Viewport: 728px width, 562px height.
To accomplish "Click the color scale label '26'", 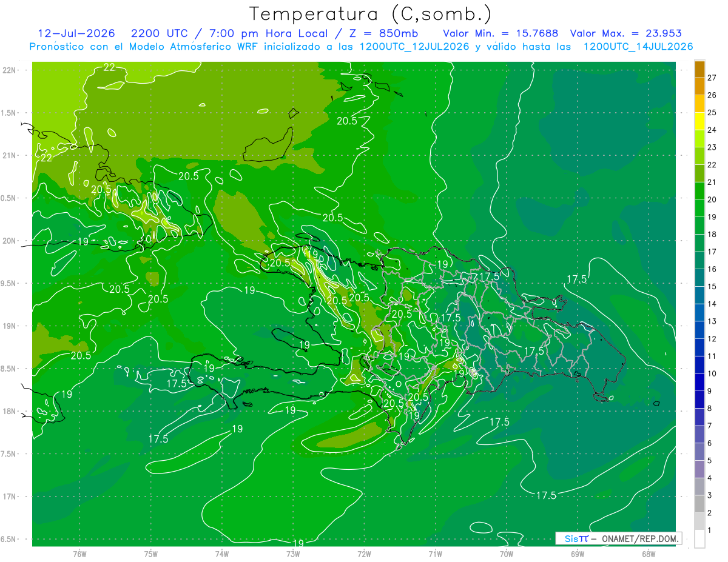I will coord(712,95).
